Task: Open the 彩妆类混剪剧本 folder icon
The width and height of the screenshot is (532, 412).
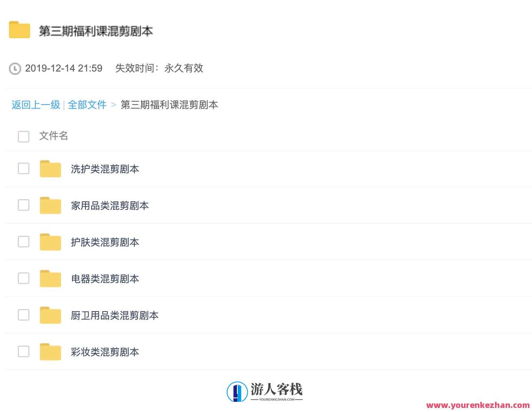Action: [x=50, y=351]
